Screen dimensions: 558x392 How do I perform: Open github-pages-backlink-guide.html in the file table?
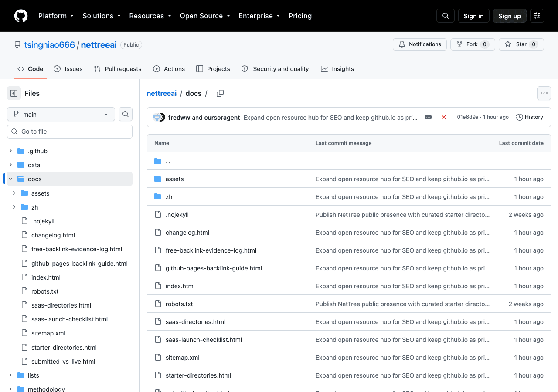point(214,268)
